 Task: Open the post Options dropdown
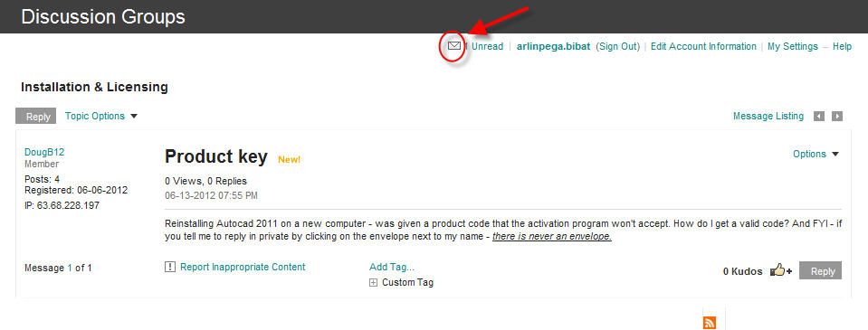click(816, 155)
